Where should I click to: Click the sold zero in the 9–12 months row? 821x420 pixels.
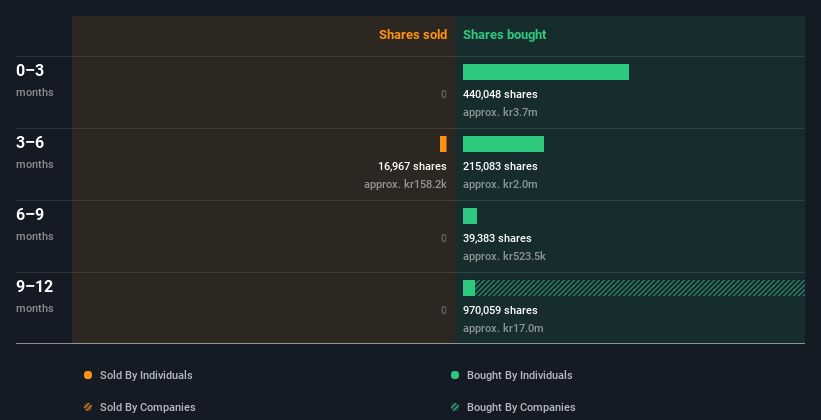[x=443, y=310]
